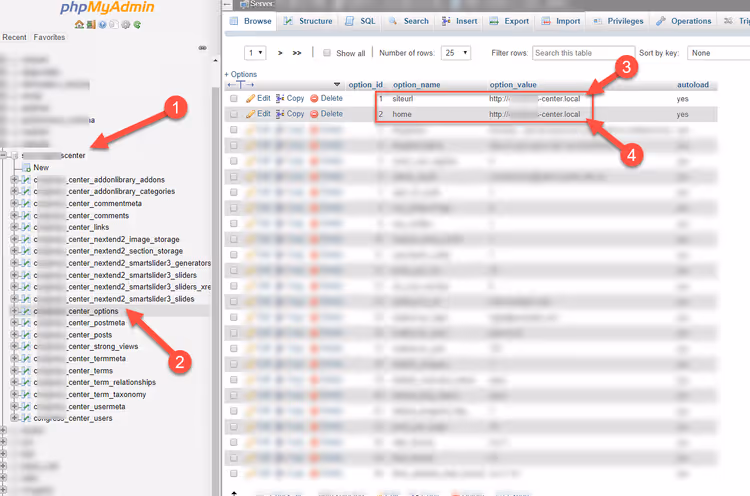Tick checkbox of fourth table row
Viewport: 750px width, 496px height.
pyautogui.click(x=233, y=145)
